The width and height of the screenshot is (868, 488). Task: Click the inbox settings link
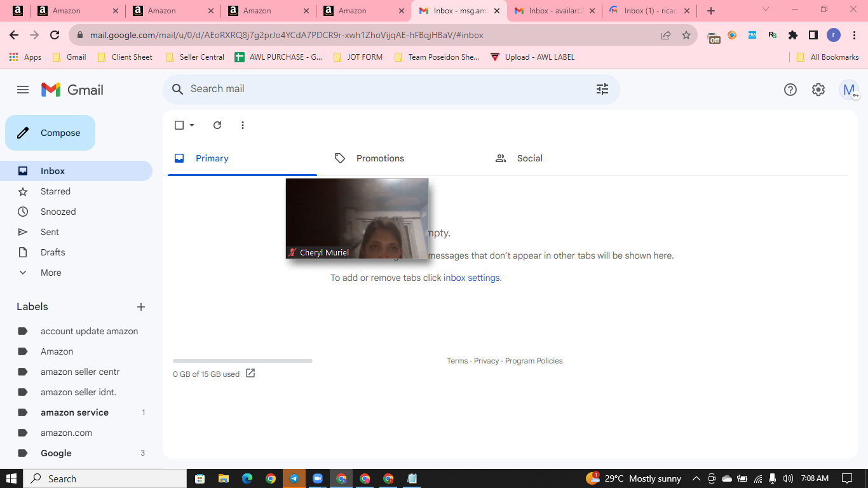[x=471, y=278]
